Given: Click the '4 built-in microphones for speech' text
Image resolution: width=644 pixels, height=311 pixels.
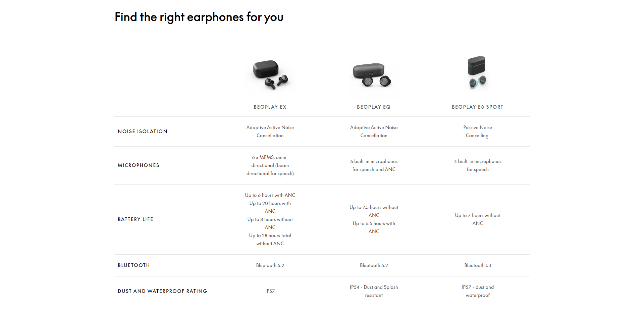Looking at the screenshot, I should click(478, 165).
